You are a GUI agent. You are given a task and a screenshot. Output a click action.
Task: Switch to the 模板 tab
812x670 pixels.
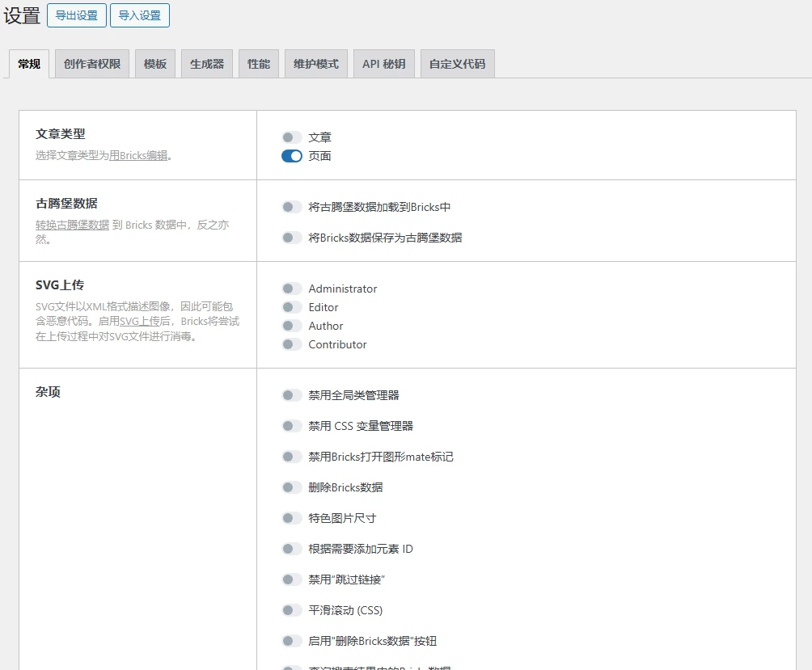(154, 63)
